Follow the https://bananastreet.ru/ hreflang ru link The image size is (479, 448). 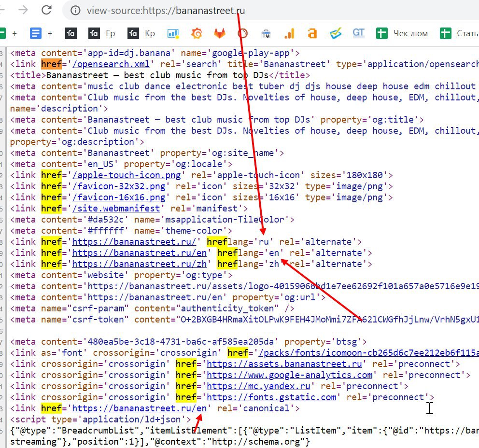pyautogui.click(x=134, y=242)
